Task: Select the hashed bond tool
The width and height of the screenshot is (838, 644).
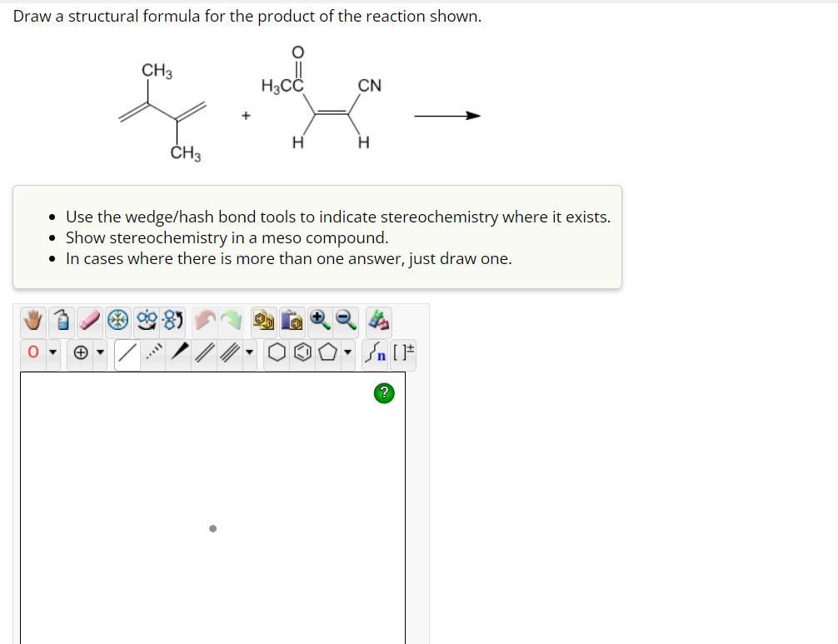Action: pos(154,352)
